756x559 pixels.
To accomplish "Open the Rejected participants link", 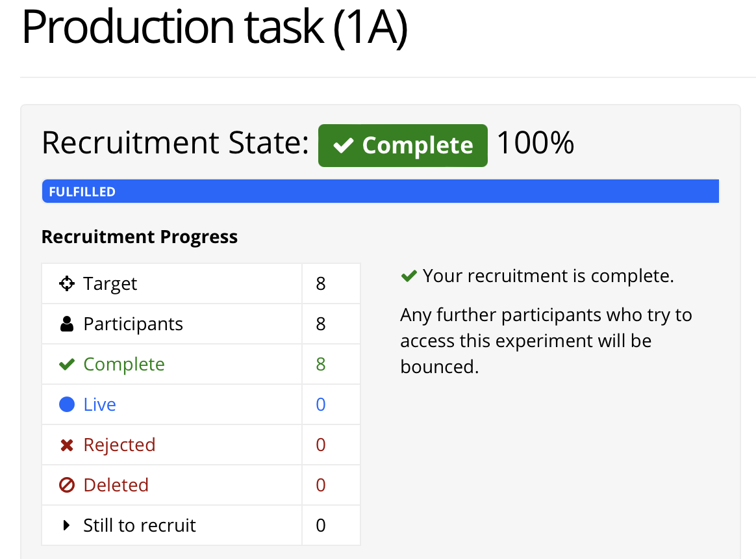I will click(x=119, y=445).
